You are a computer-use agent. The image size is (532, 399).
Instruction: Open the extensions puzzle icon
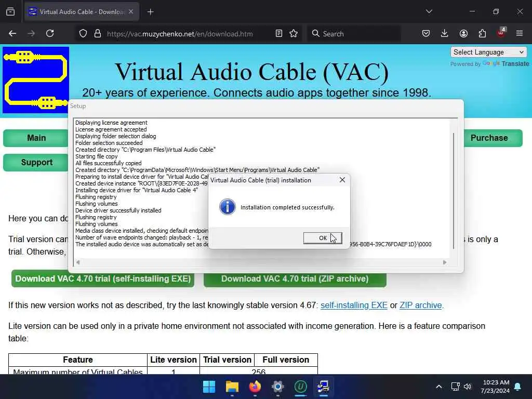click(482, 34)
